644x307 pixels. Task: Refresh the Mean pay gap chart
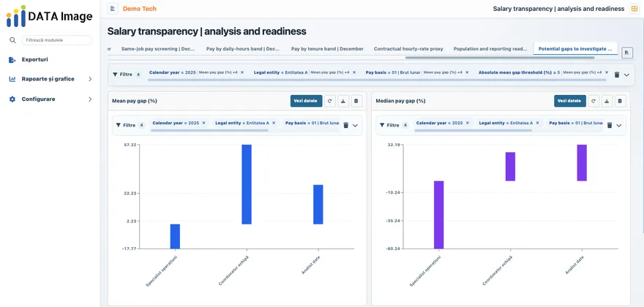click(x=330, y=101)
